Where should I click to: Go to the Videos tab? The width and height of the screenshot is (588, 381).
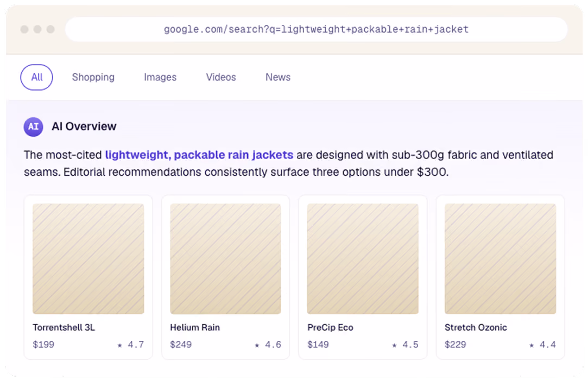[221, 77]
